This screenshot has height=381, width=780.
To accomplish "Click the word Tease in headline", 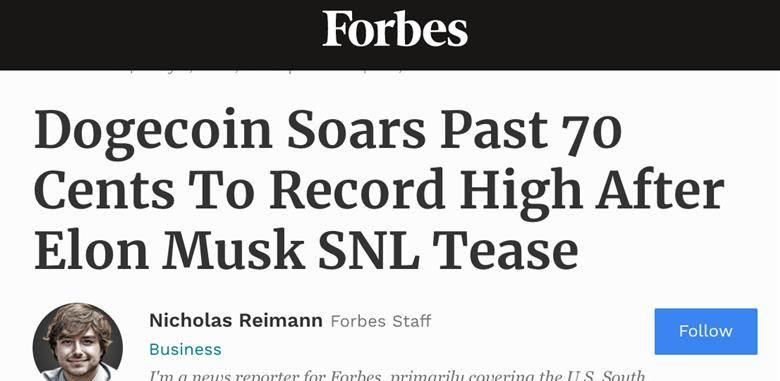I will pyautogui.click(x=505, y=249).
